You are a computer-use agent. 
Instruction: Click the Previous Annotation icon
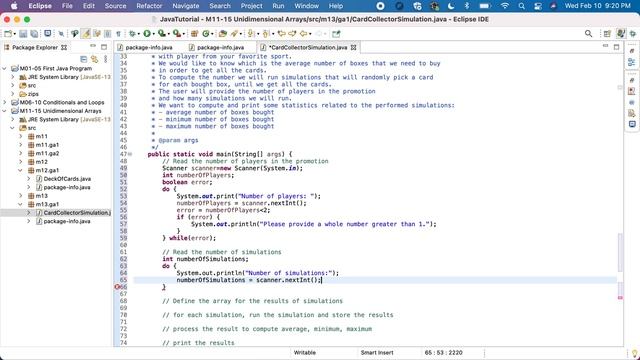click(266, 34)
